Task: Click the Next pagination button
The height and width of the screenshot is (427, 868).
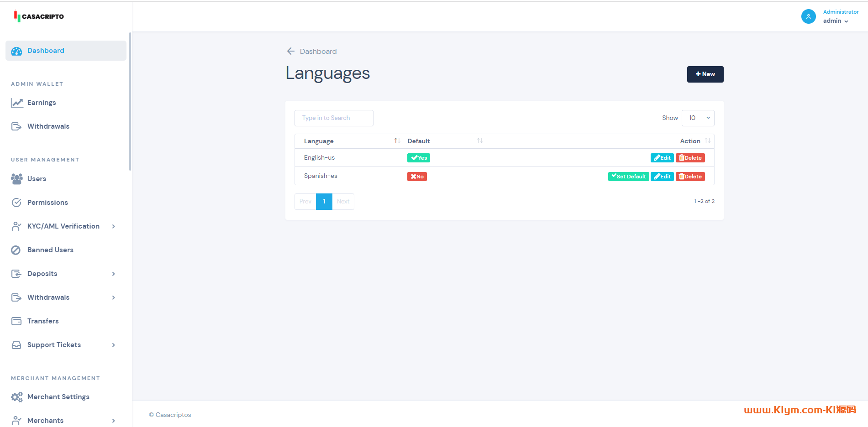Action: tap(343, 202)
